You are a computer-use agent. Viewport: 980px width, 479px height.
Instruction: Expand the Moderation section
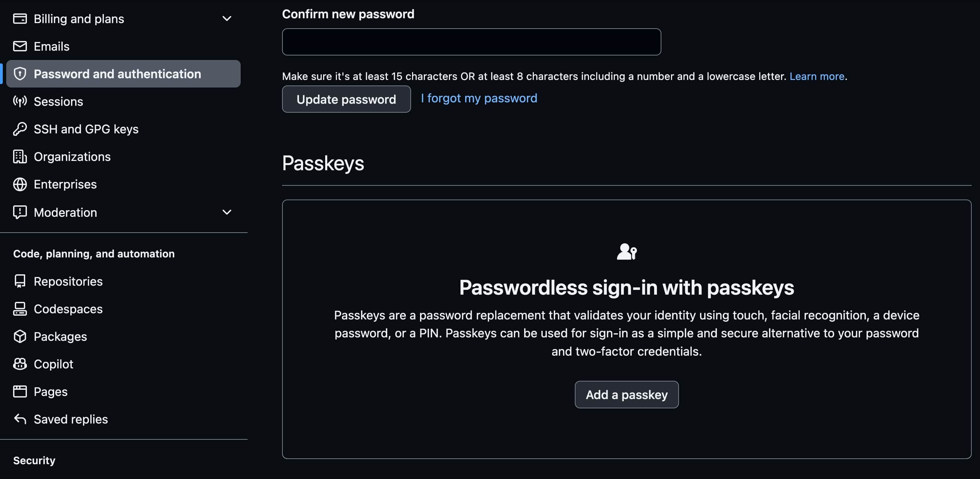(227, 212)
